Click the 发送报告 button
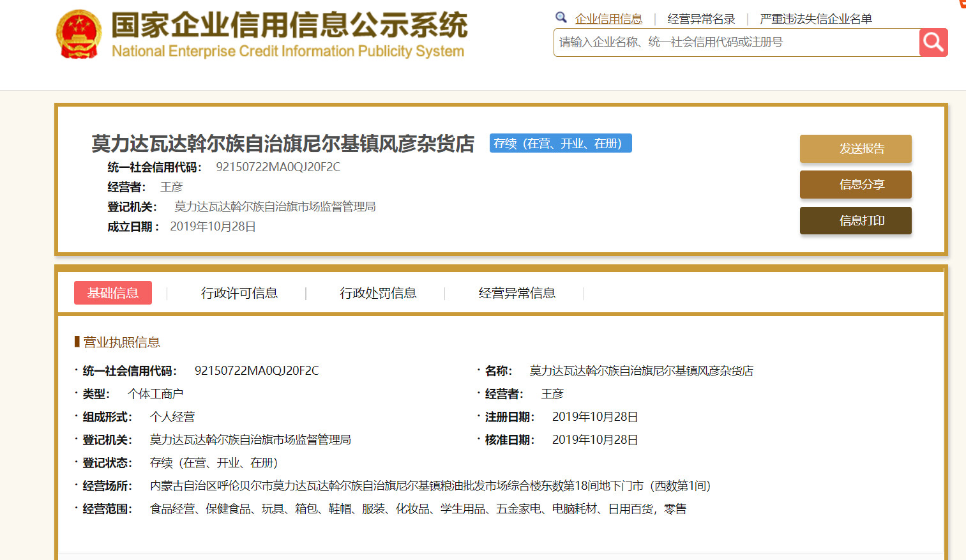The image size is (966, 560). pos(856,149)
